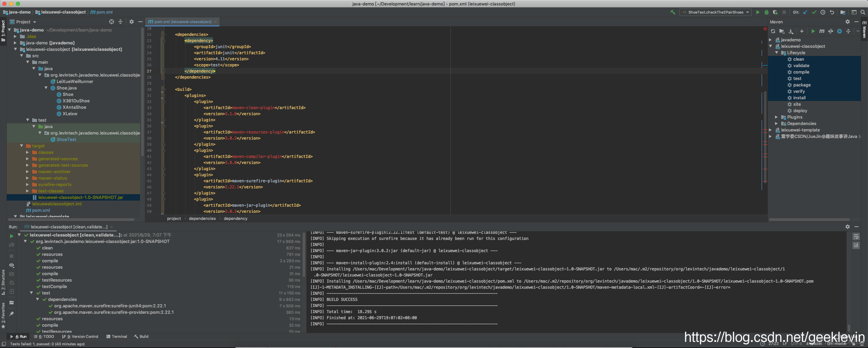
Task: Pin the Run tab
Action: 12,314
